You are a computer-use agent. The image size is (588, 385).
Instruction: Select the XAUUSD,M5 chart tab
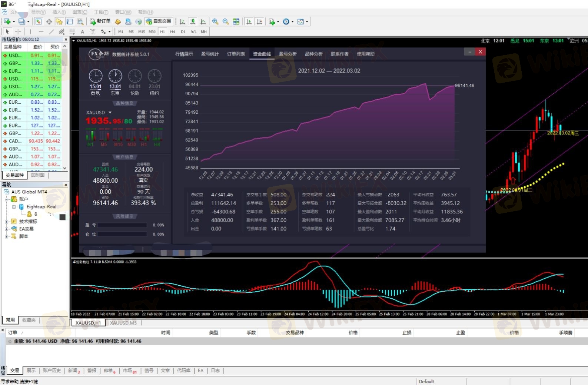pos(123,323)
